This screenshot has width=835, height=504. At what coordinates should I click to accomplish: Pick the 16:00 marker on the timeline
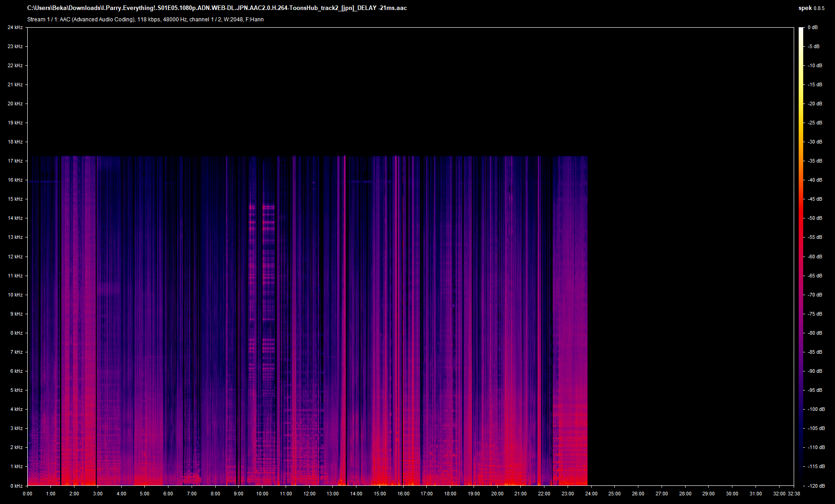point(403,494)
